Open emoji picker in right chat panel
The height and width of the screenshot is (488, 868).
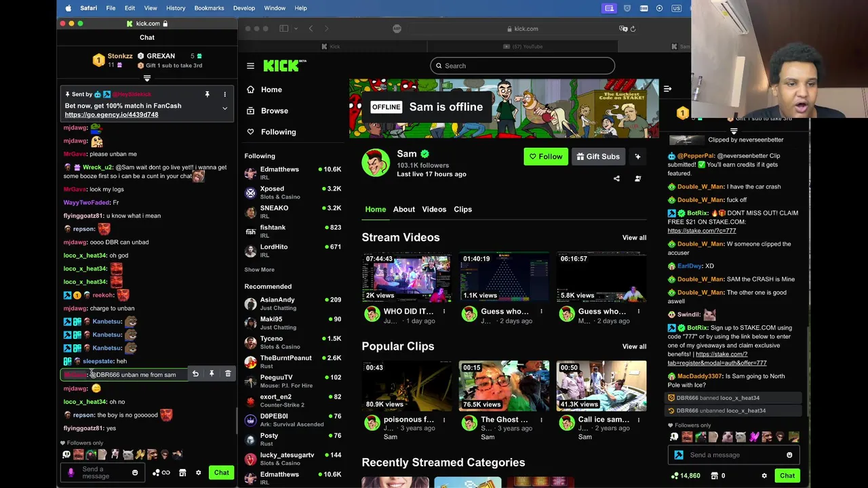(789, 455)
